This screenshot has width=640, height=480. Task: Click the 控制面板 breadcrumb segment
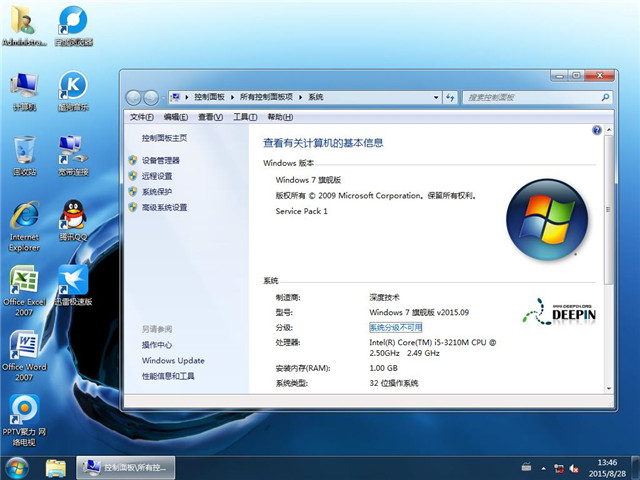click(209, 97)
